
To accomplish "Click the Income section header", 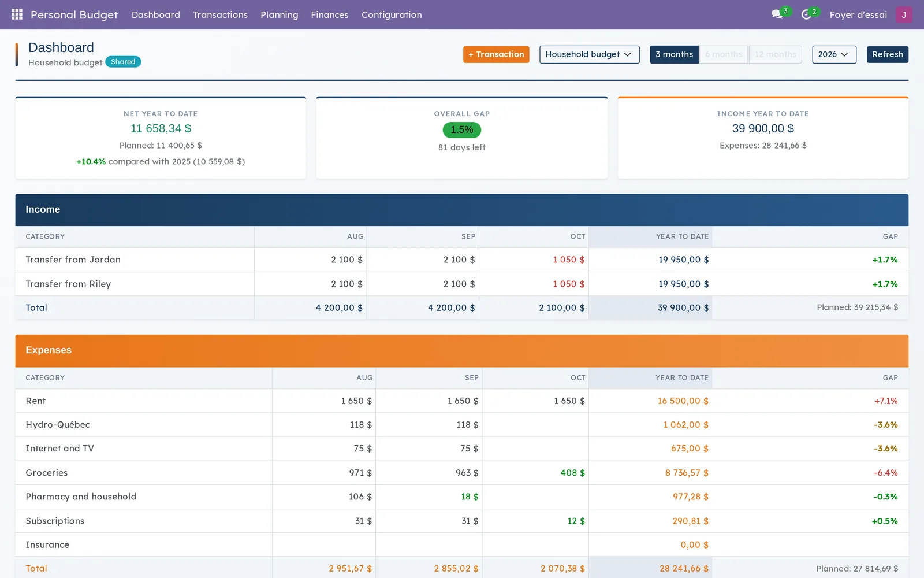I will coord(461,210).
